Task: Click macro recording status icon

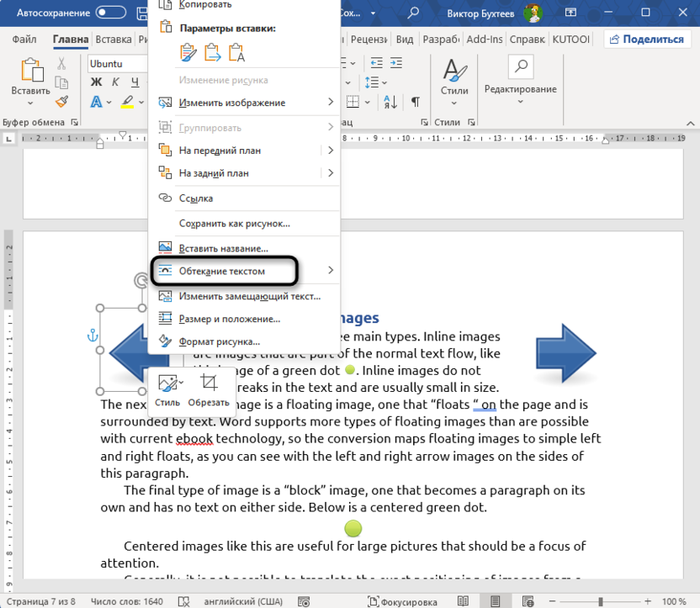Action: point(304,602)
